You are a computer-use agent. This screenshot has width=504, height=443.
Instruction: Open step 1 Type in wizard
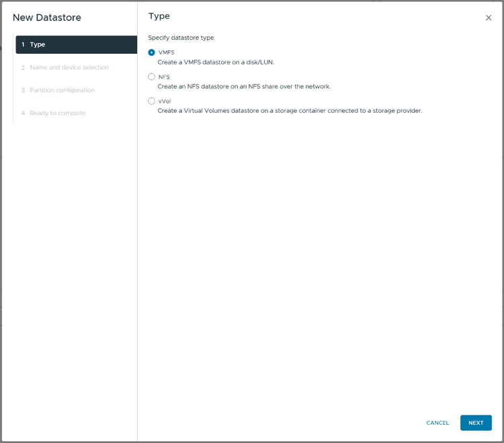77,44
